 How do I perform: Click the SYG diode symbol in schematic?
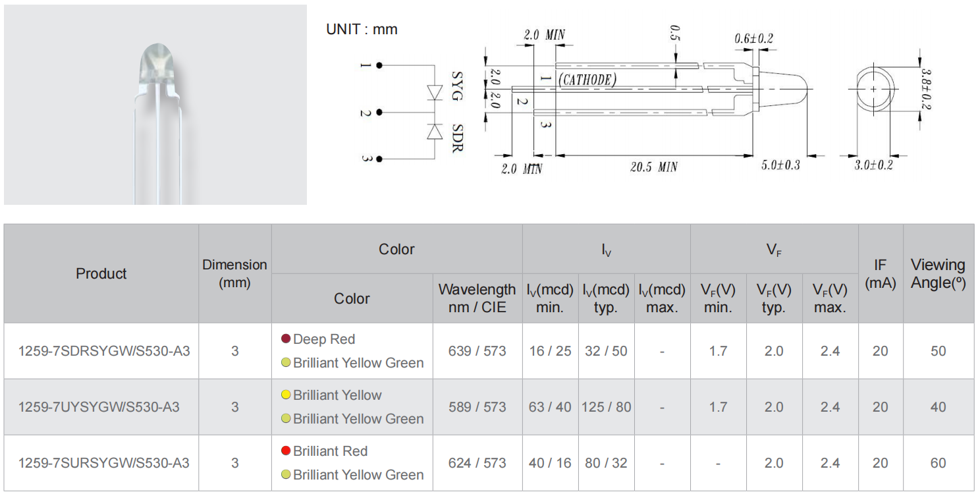click(x=434, y=92)
